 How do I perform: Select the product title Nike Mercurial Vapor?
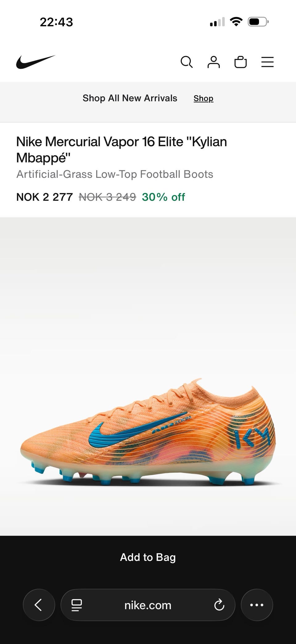pyautogui.click(x=121, y=150)
